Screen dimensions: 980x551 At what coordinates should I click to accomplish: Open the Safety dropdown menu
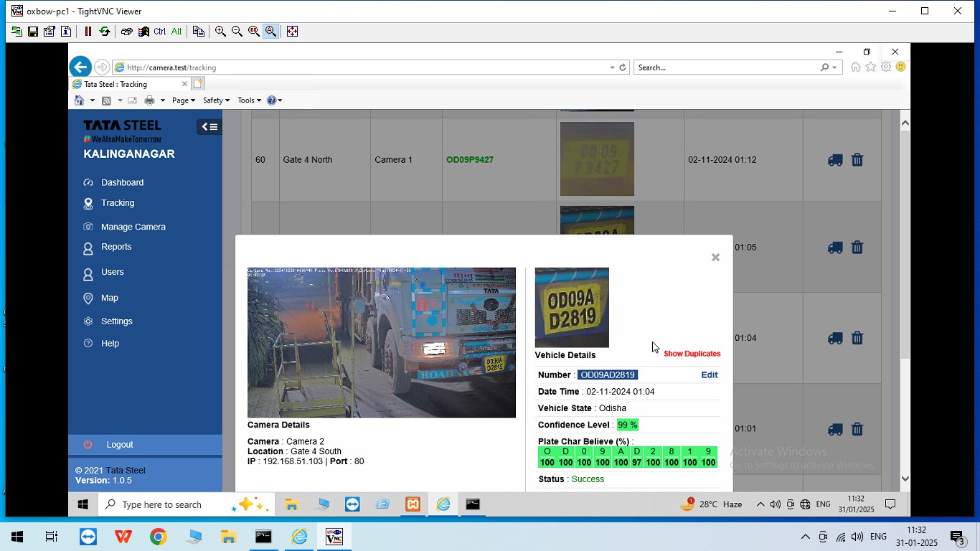[213, 100]
